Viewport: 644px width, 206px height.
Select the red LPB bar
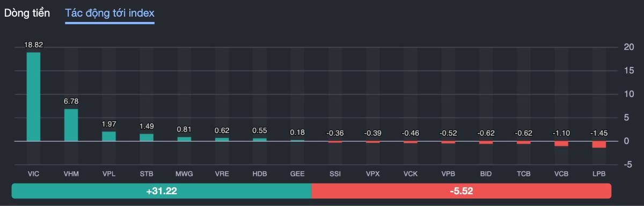tap(599, 144)
